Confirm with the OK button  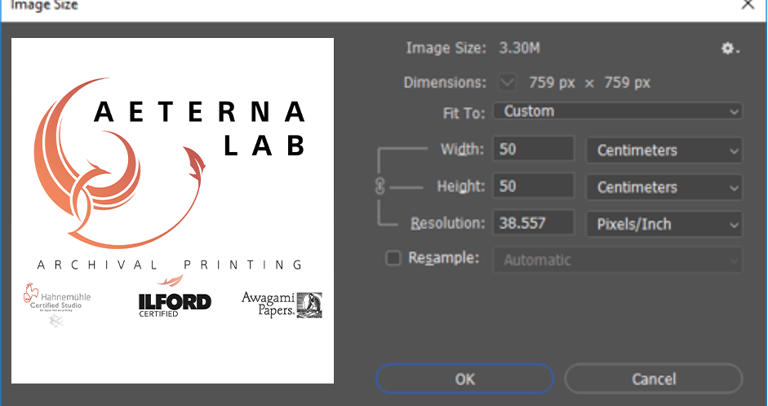tap(465, 379)
